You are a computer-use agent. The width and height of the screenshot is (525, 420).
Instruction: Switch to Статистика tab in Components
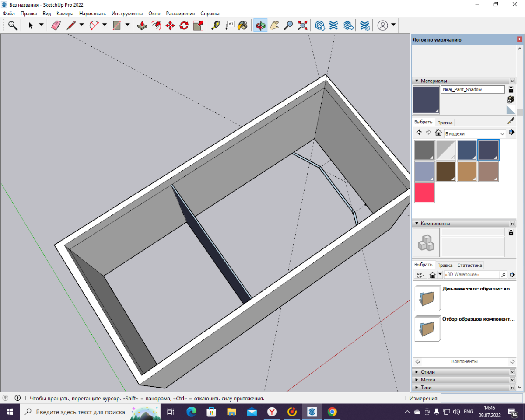coord(469,265)
